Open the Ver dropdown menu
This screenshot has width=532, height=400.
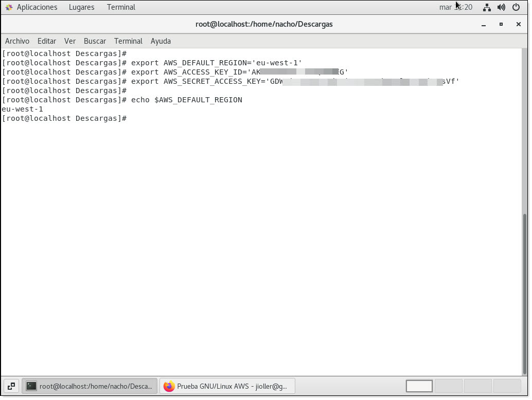coord(70,41)
